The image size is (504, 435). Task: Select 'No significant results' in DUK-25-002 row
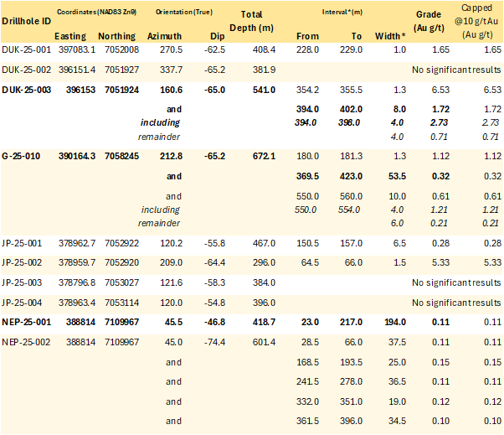point(455,70)
